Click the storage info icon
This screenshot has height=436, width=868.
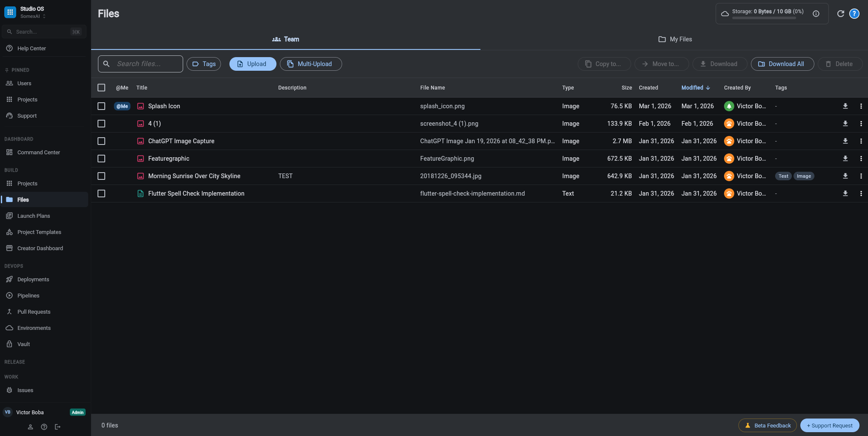(x=816, y=13)
